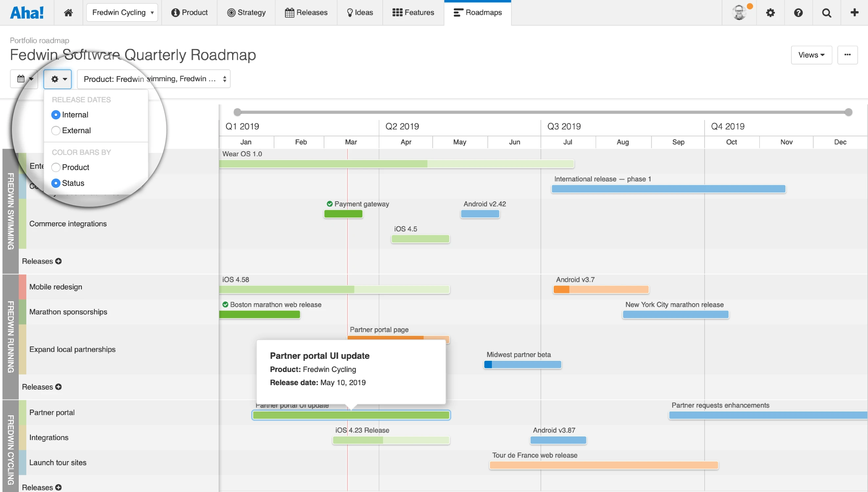Screen dimensions: 868x492
Task: Select Internal release dates radio
Action: (x=56, y=115)
